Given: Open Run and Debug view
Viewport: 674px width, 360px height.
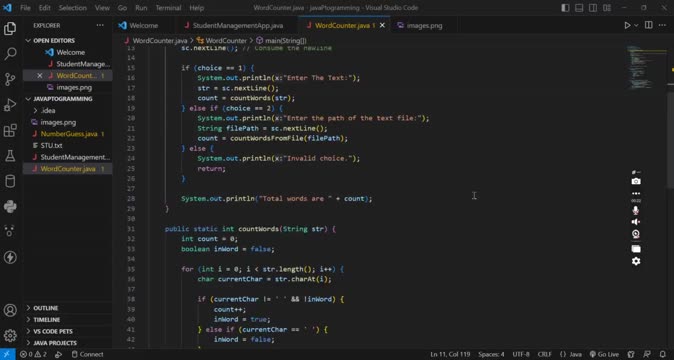Looking at the screenshot, I should tap(10, 105).
